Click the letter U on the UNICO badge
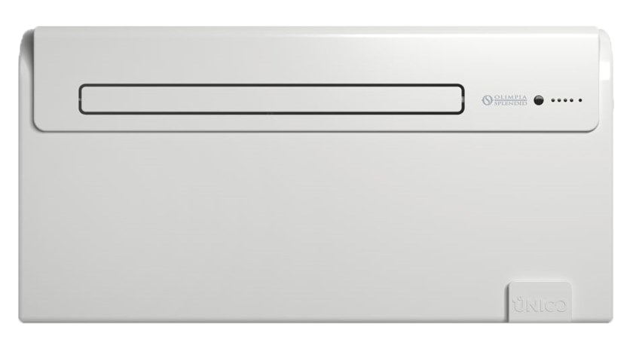Viewport: 633px width, 364px height. 518,304
